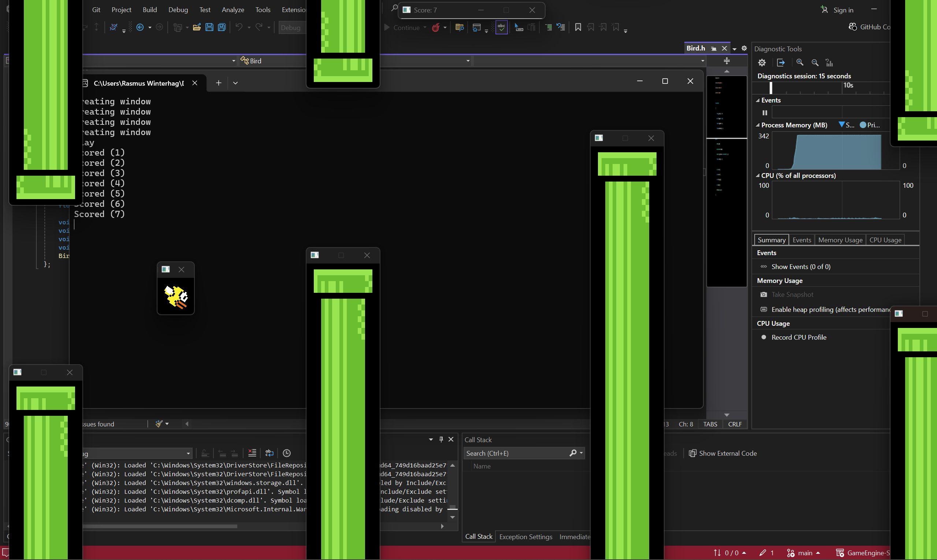This screenshot has height=560, width=937.
Task: Click the code cleanup broom icon
Action: tap(159, 424)
